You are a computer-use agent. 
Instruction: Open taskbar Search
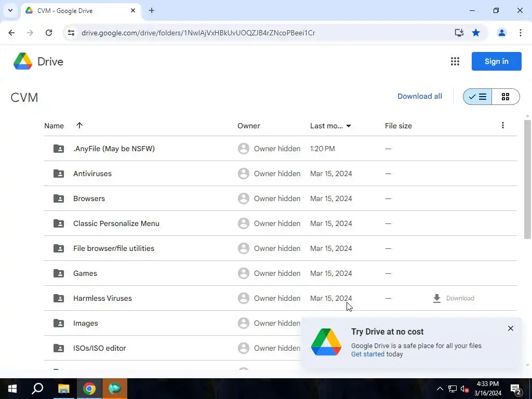(37, 389)
